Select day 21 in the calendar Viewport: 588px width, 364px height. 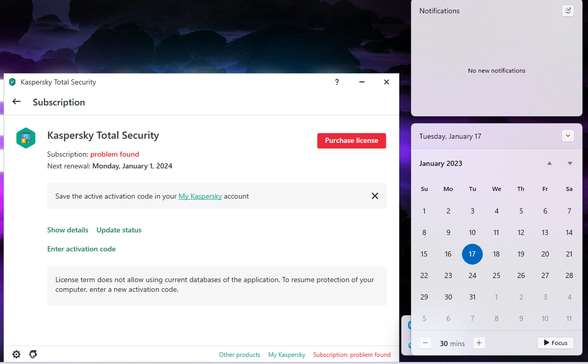569,254
